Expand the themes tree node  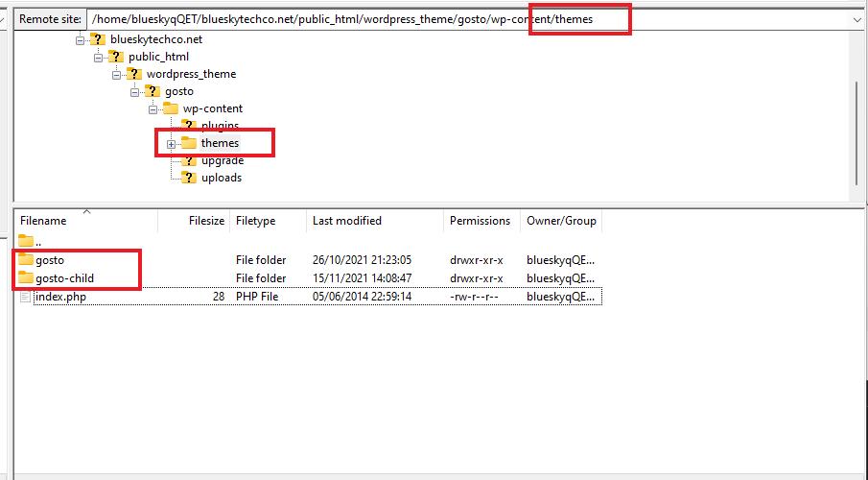click(x=171, y=144)
